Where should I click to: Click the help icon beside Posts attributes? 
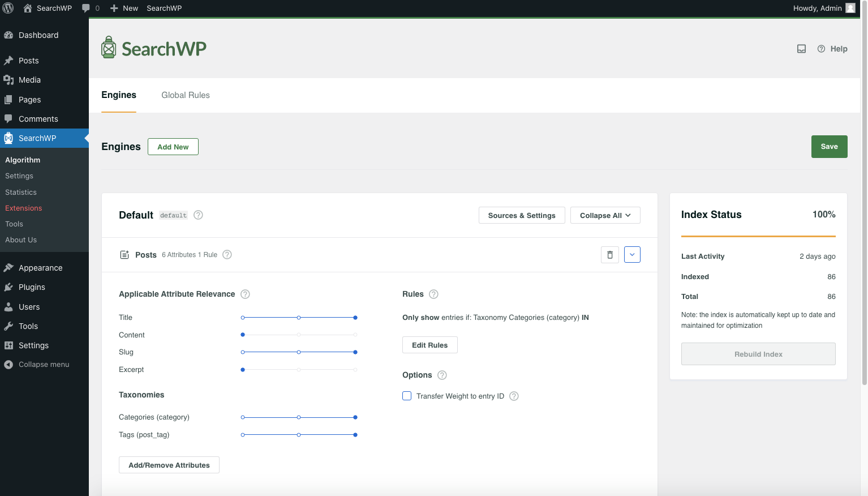coord(227,255)
